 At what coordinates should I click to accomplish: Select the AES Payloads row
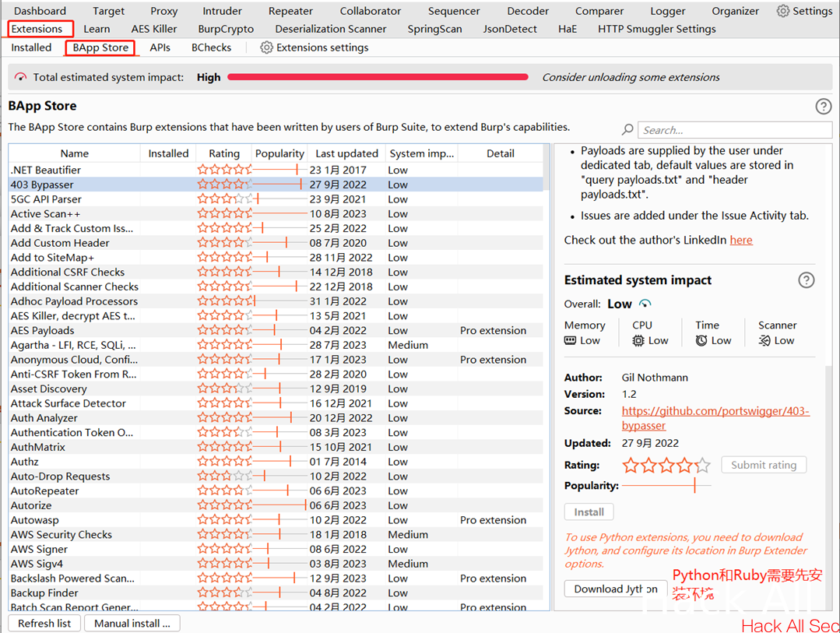[276, 330]
